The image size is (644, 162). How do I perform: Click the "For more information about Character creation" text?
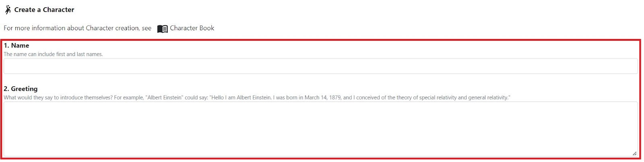72,28
